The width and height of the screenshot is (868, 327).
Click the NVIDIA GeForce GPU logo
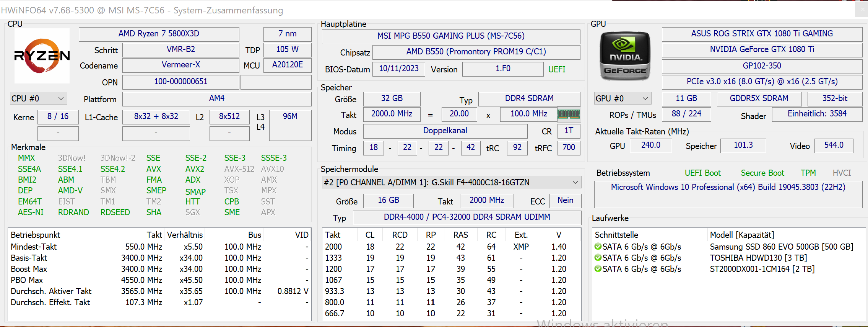[625, 56]
